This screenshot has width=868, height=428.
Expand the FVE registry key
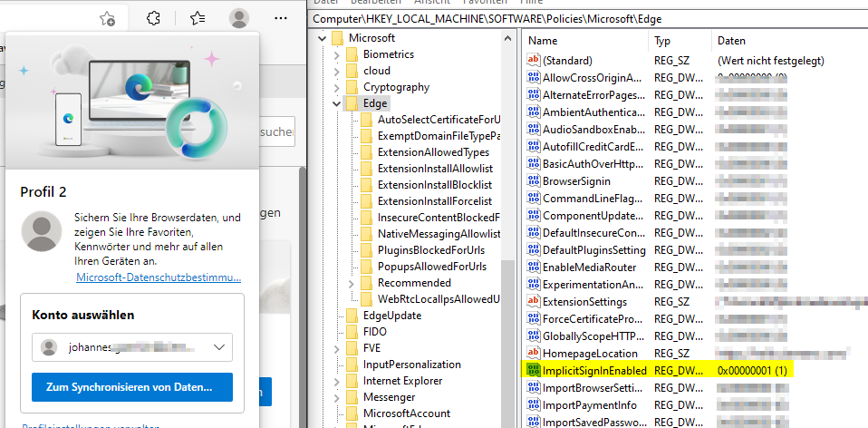tap(336, 349)
